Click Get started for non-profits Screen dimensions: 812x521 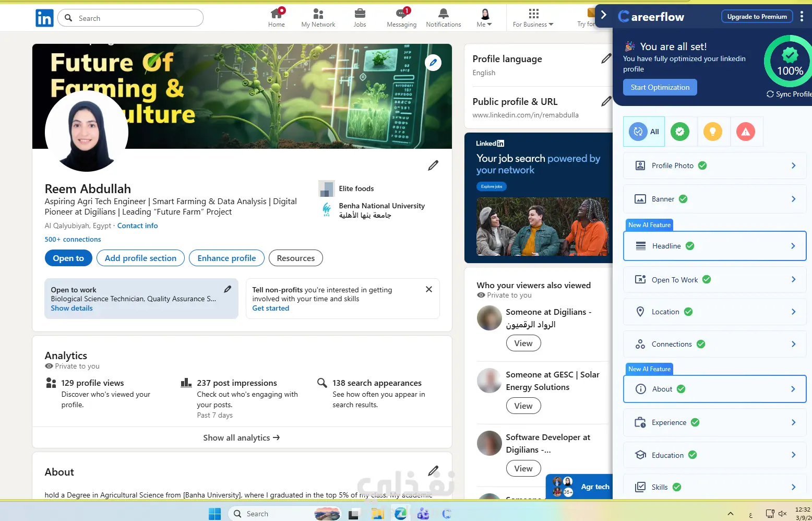270,308
